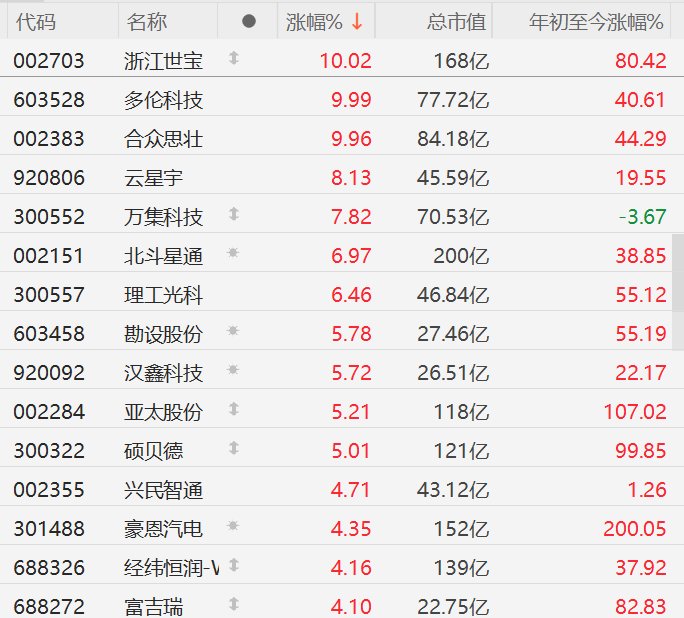The image size is (684, 618).
Task: Toggle the red descending sort arrow
Action: (x=357, y=21)
